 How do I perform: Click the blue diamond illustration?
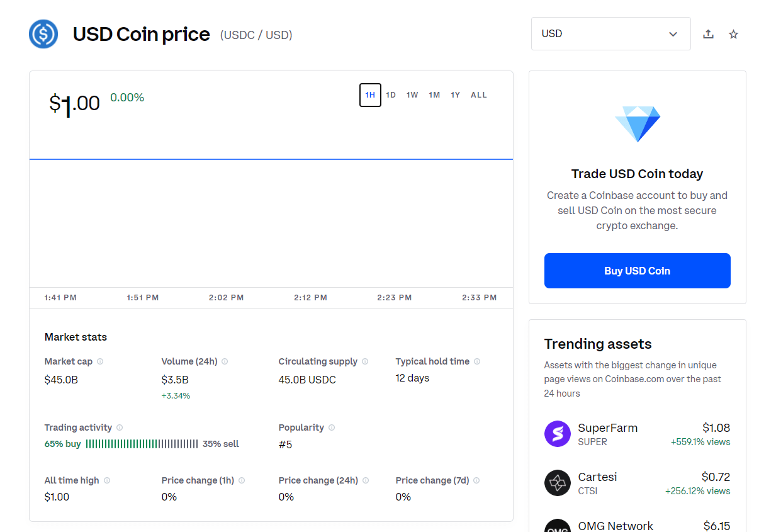[638, 123]
